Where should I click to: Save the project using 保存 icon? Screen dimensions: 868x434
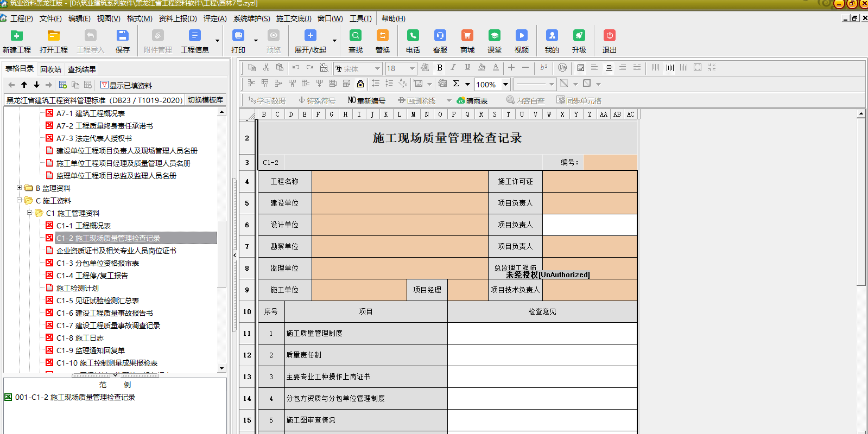(x=123, y=36)
